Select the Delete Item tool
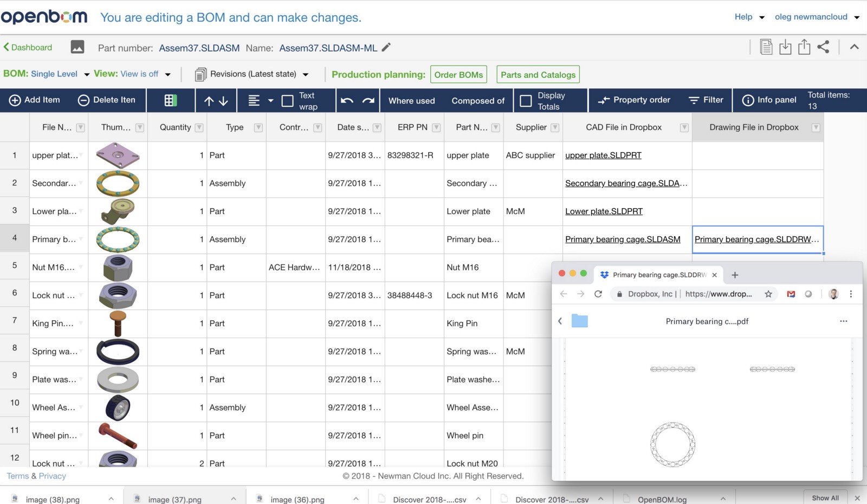Image resolution: width=867 pixels, height=504 pixels. 107,100
